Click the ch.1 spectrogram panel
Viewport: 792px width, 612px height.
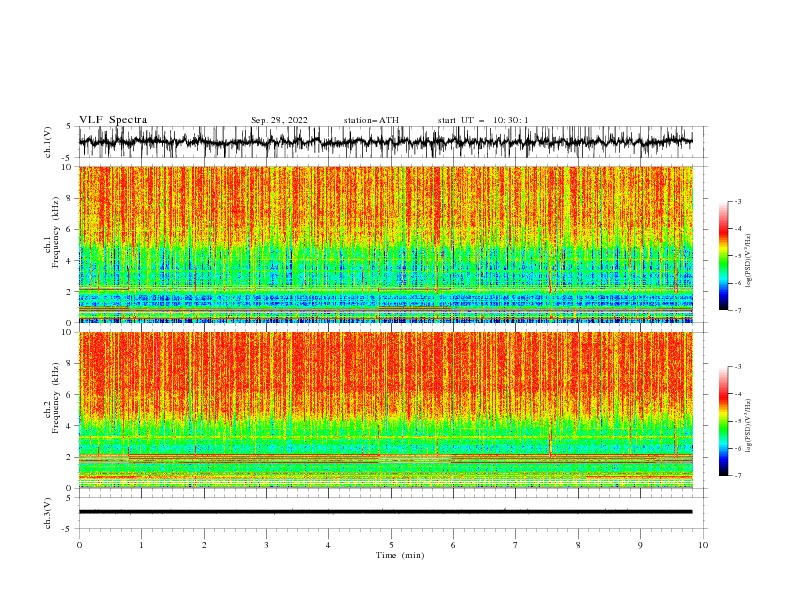tap(386, 244)
